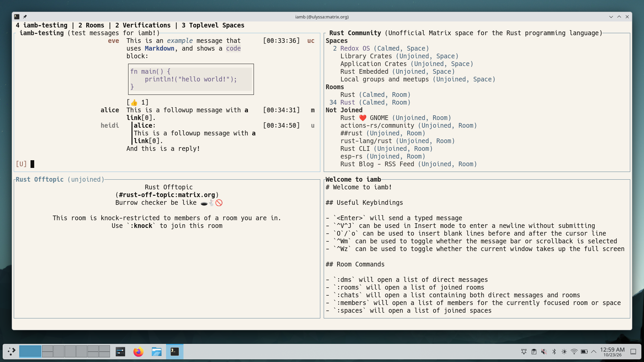This screenshot has width=644, height=362.
Task: Open System Settings from the taskbar
Action: point(120,352)
